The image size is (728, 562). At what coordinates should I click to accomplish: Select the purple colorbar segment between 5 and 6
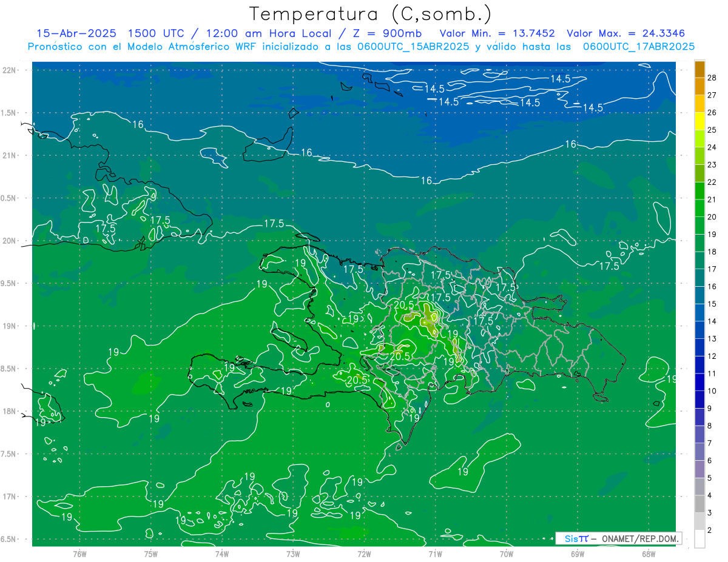699,469
